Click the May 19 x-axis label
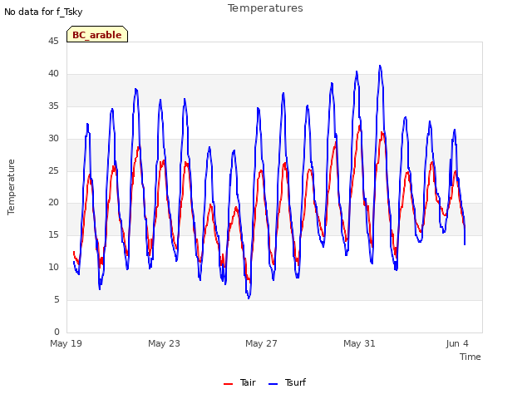The height and width of the screenshot is (399, 532). point(66,343)
